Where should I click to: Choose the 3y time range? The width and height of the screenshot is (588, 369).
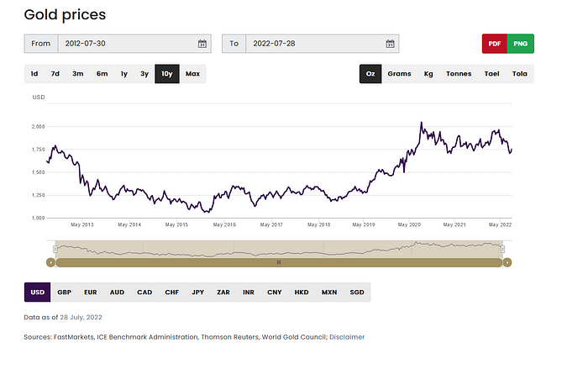pos(144,74)
